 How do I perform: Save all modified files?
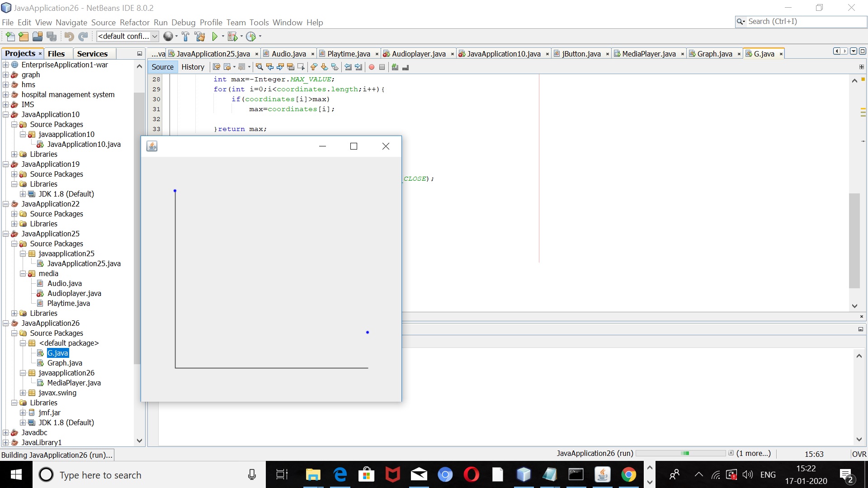(52, 37)
